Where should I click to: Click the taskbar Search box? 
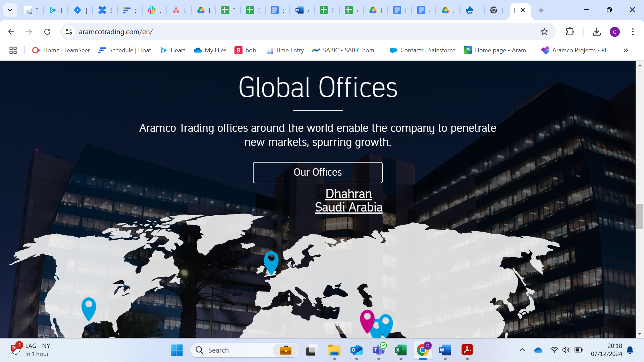pyautogui.click(x=245, y=350)
